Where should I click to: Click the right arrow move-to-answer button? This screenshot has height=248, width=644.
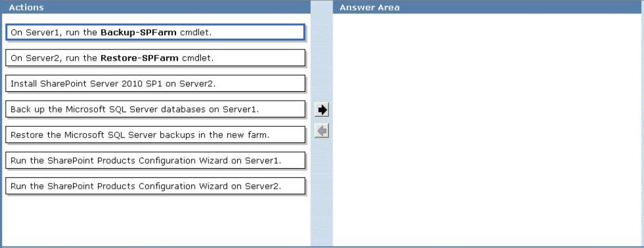[322, 109]
